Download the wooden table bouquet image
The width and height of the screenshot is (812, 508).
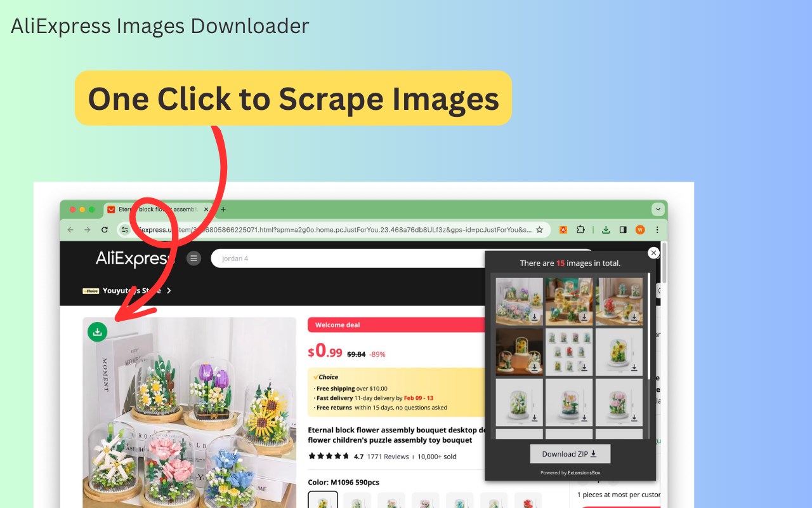[x=584, y=316]
